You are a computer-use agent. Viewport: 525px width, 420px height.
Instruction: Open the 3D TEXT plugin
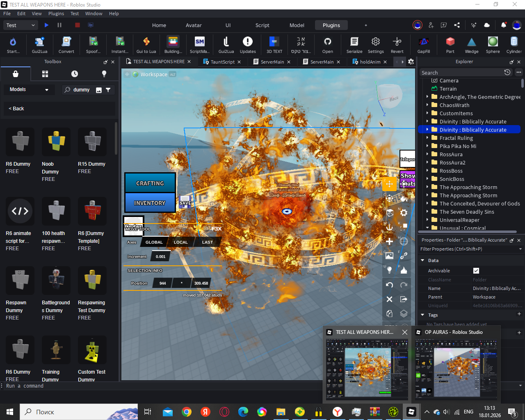coord(274,44)
